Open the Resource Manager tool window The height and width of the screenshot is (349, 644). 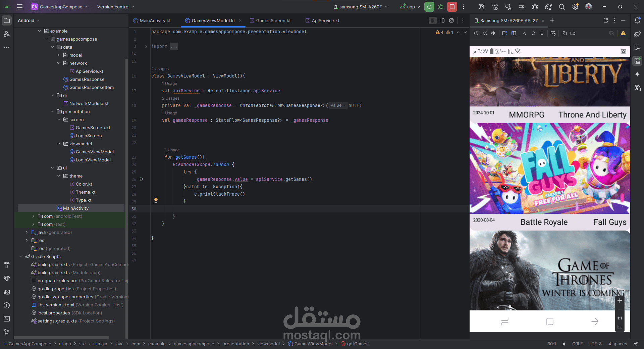coord(7,34)
